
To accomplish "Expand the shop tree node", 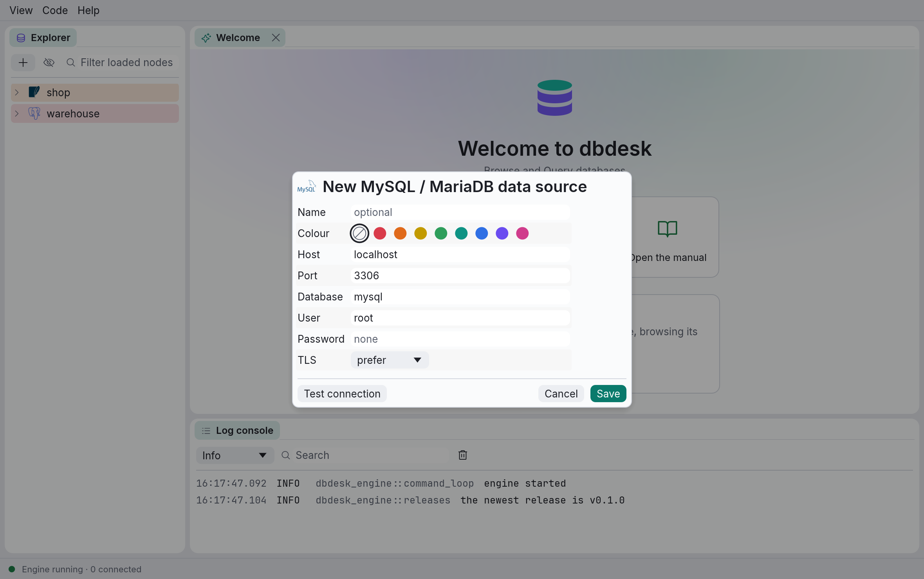I will tap(17, 92).
